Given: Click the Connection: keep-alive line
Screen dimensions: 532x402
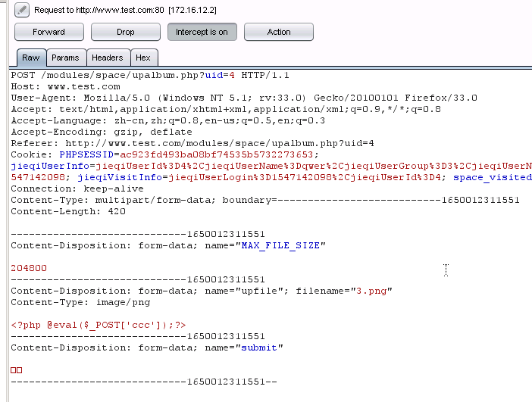Looking at the screenshot, I should coord(77,189).
